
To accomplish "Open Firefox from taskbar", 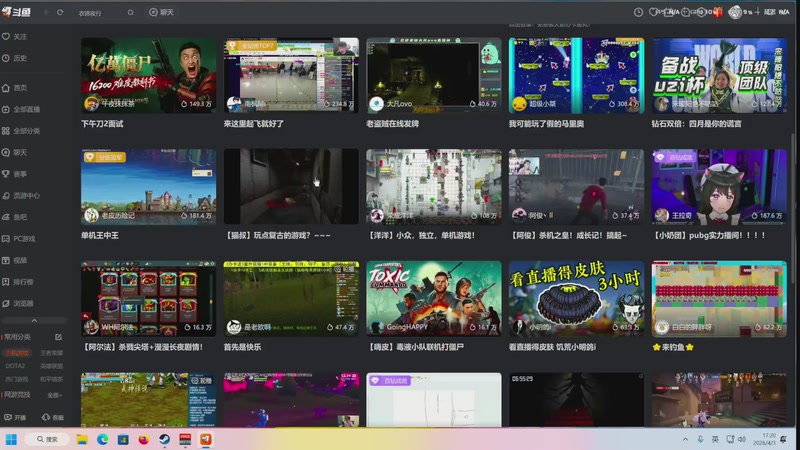I will point(144,439).
